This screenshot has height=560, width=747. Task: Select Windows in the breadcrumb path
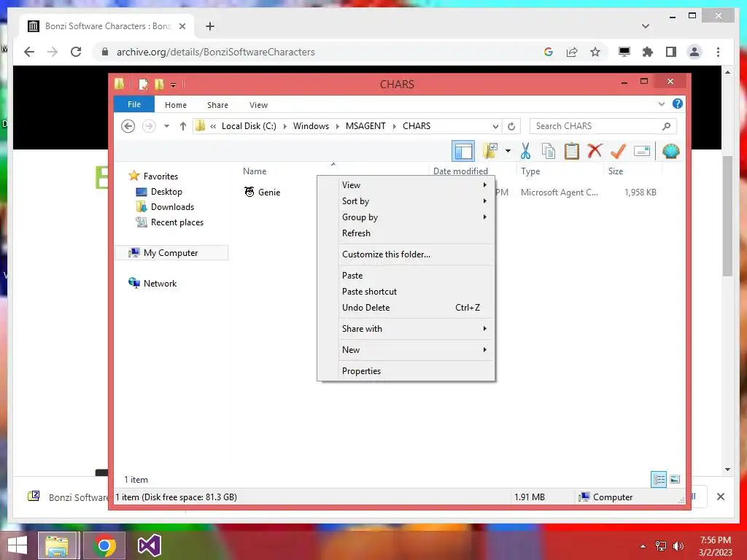point(311,126)
